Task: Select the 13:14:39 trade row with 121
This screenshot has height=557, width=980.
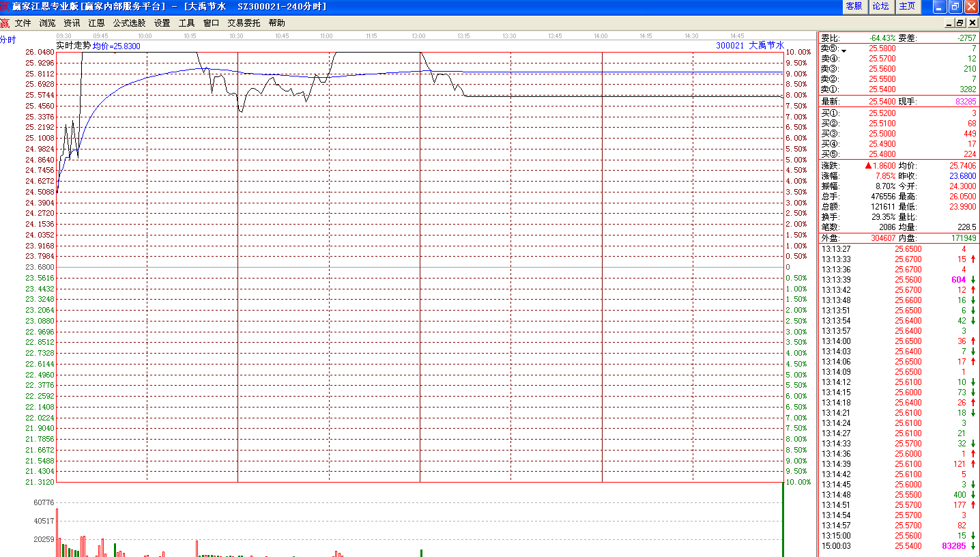Action: tap(899, 464)
